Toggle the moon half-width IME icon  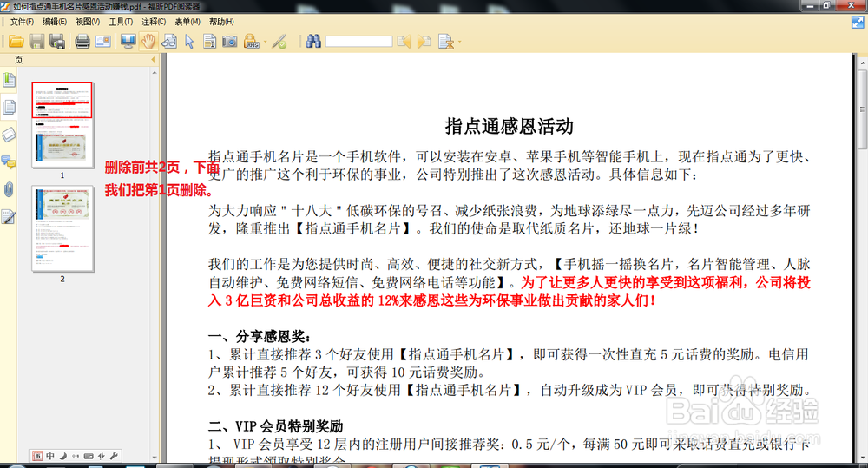62,456
